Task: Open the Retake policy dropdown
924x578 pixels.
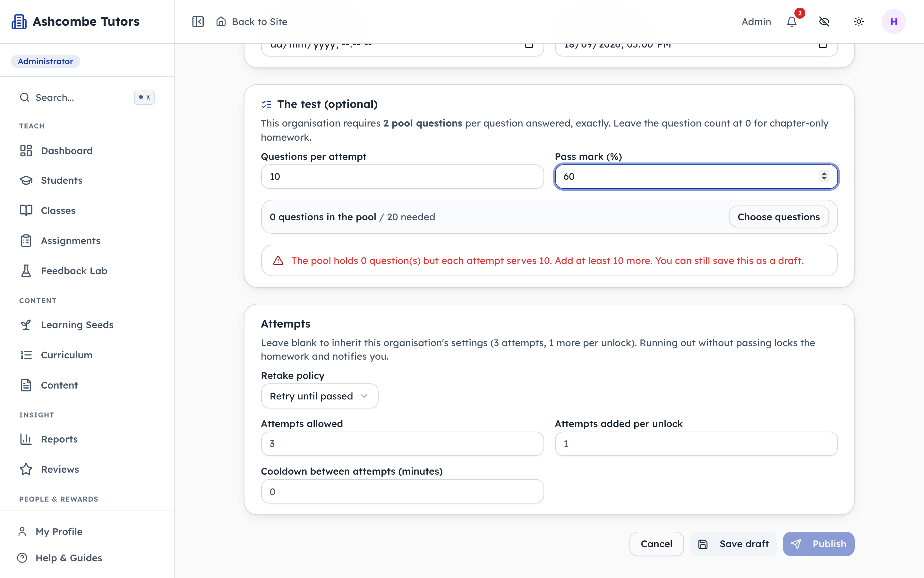Action: tap(320, 396)
